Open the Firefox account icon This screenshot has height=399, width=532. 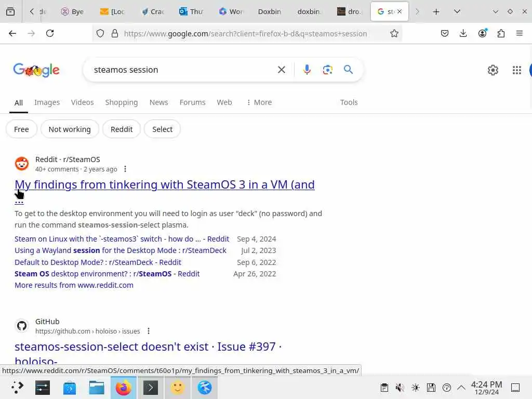[x=482, y=33]
